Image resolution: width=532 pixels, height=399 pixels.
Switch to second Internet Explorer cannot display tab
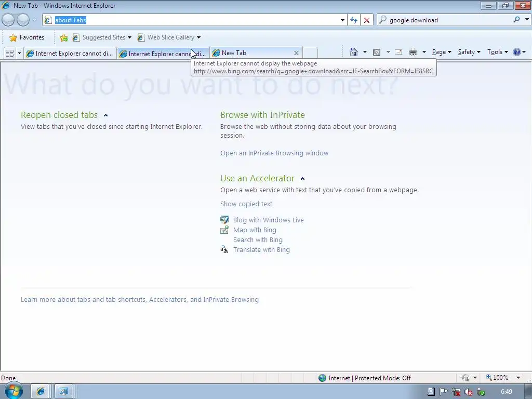pos(163,54)
